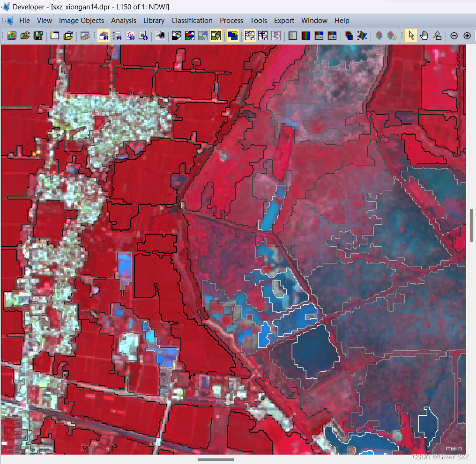Open the Image Objects menu
Screen dimensions: 476x464
[82, 21]
